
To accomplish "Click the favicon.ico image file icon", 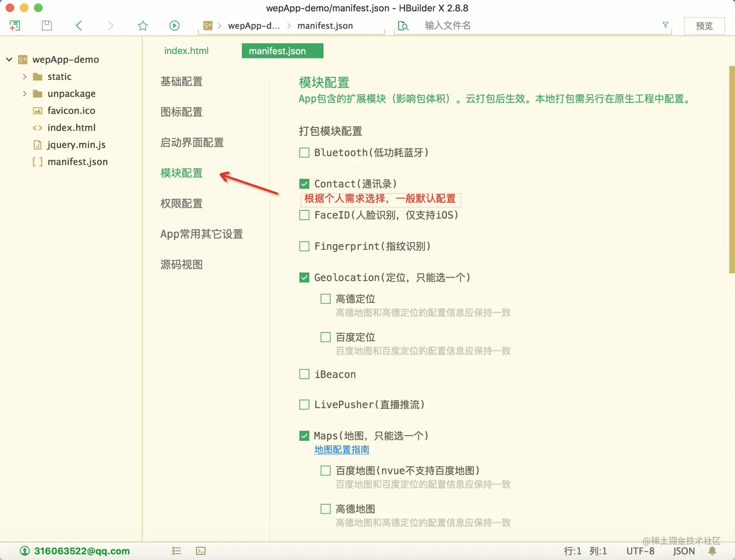I will click(x=37, y=111).
